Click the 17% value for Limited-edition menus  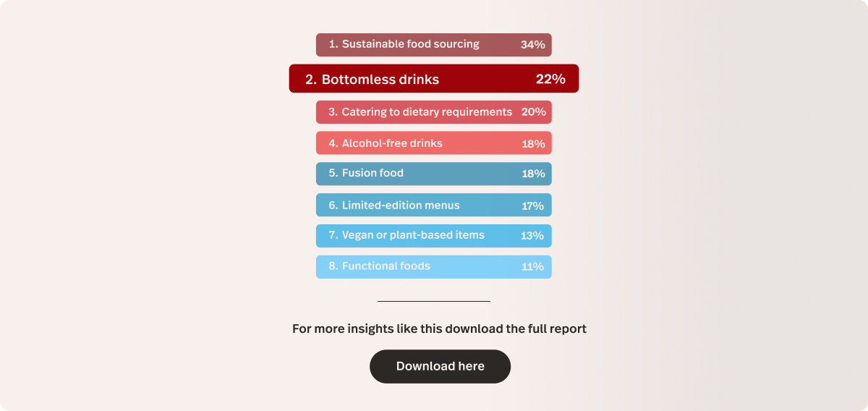tap(532, 206)
